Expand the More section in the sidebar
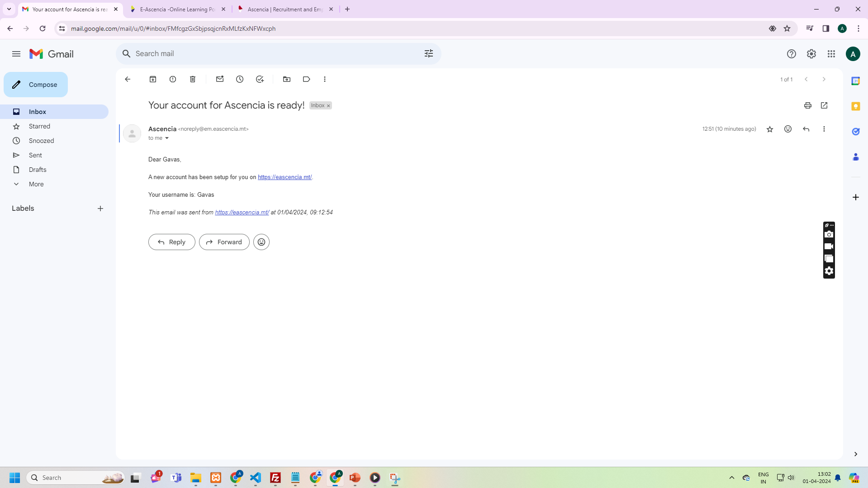 [36, 184]
